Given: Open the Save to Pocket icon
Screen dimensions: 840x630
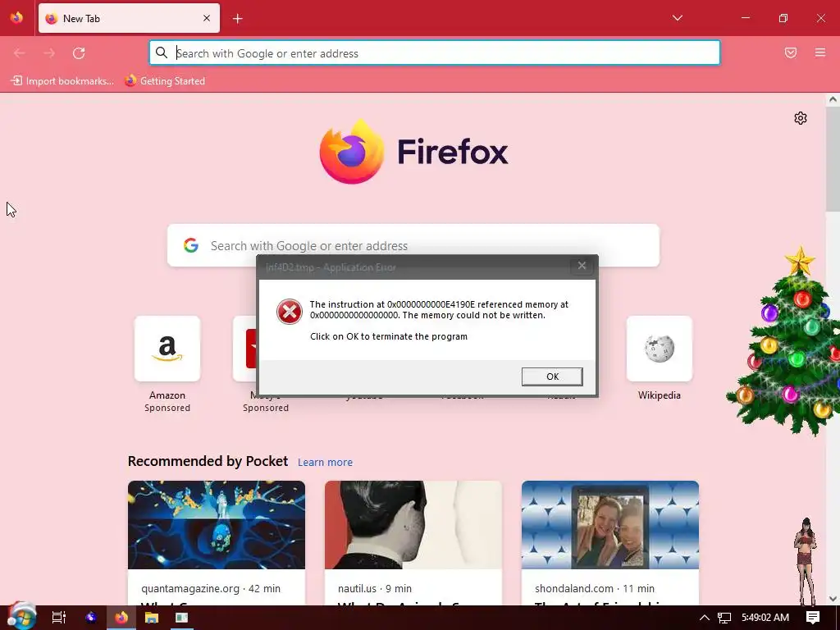Looking at the screenshot, I should pyautogui.click(x=791, y=52).
